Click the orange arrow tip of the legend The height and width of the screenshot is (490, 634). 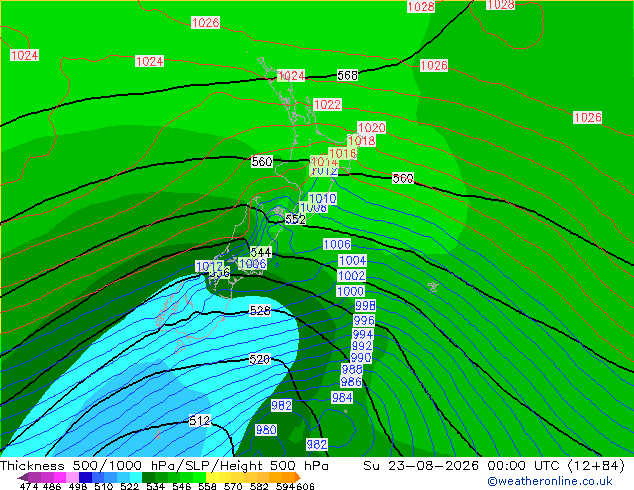click(298, 477)
